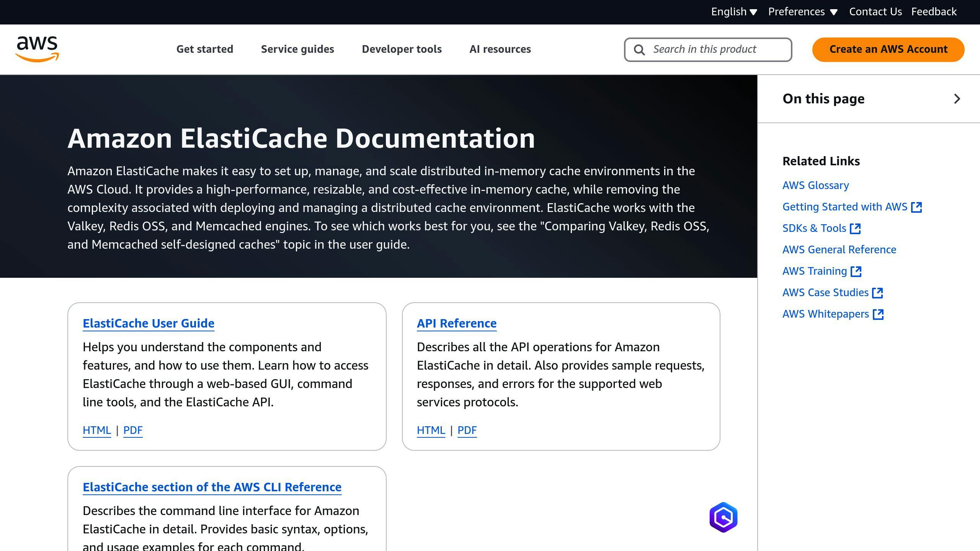Open the English language dropdown

coord(734,12)
